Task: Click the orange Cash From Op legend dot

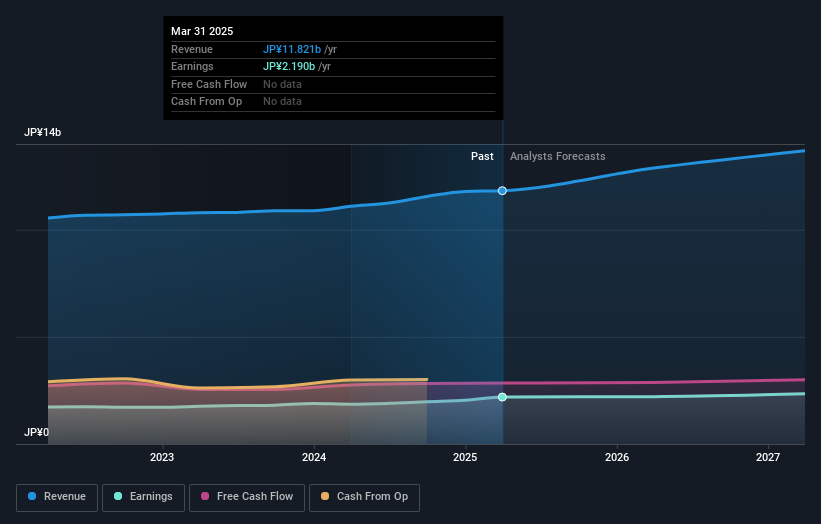Action: tap(325, 496)
